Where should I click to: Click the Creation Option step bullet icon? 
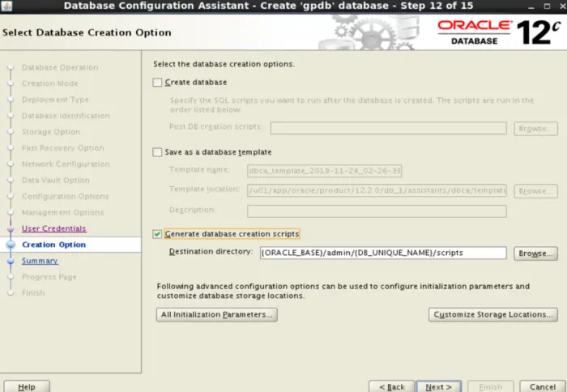pyautogui.click(x=11, y=245)
